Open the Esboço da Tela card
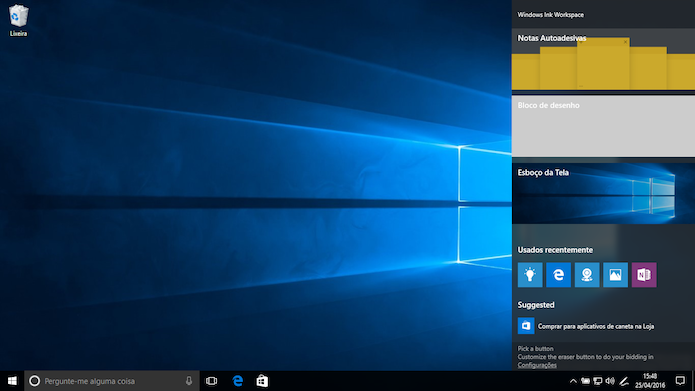The image size is (695, 391). point(603,193)
